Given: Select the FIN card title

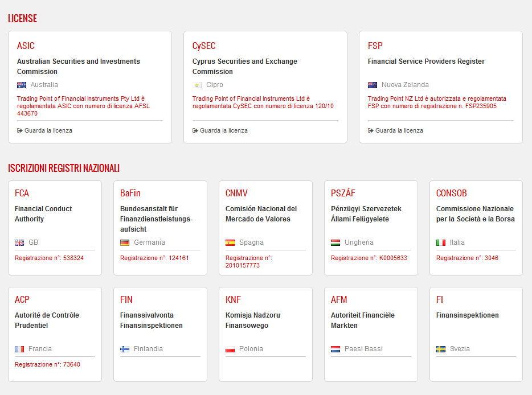Looking at the screenshot, I should click(126, 300).
